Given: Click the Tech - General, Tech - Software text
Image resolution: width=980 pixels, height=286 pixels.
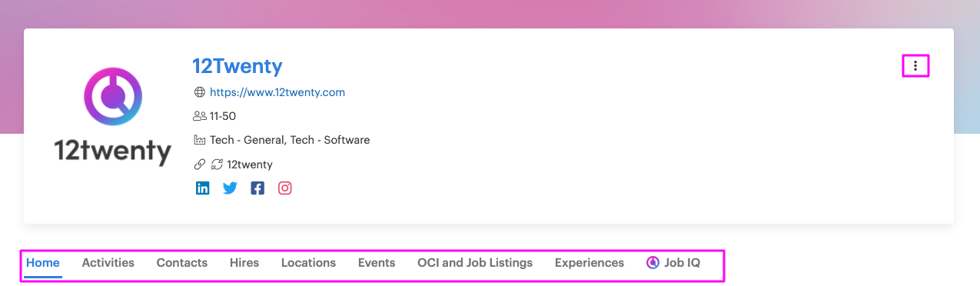Looking at the screenshot, I should pyautogui.click(x=290, y=140).
